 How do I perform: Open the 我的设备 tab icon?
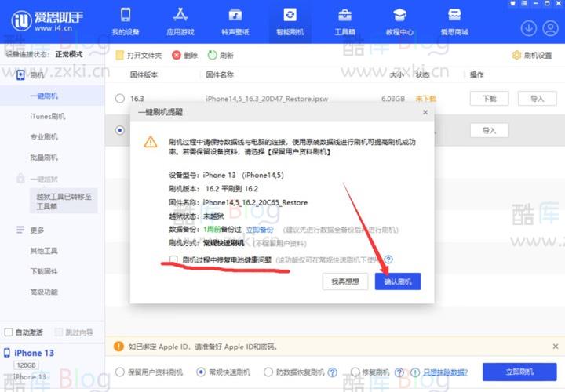pyautogui.click(x=126, y=16)
